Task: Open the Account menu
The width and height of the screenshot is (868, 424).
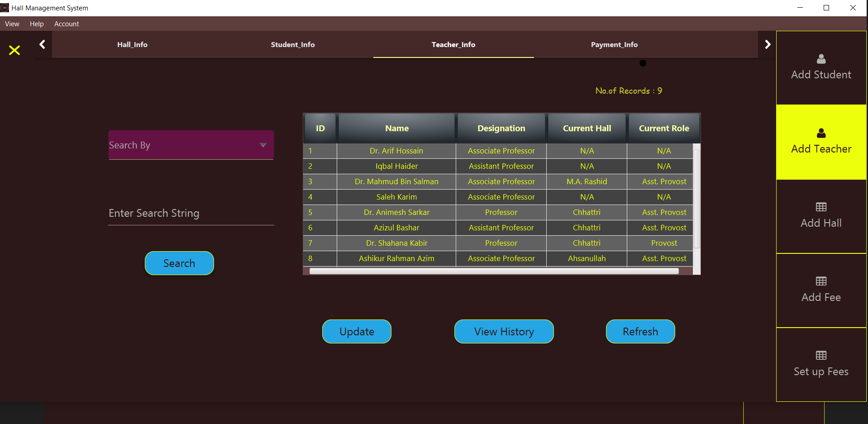Action: 67,24
